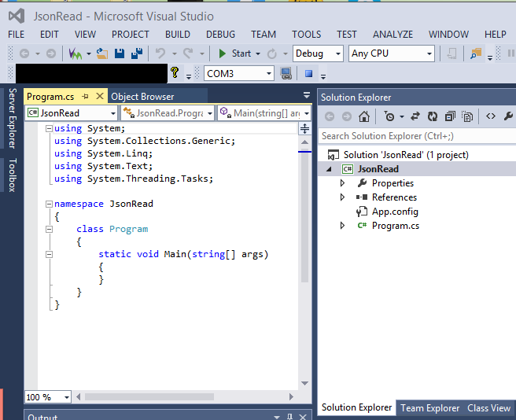Open the EDIT menu

click(50, 35)
